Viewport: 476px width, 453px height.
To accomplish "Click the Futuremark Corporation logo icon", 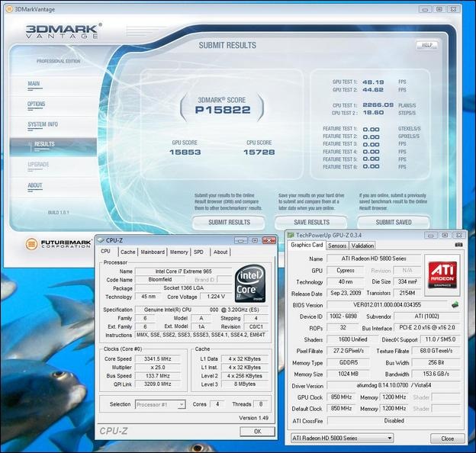I will [x=31, y=243].
